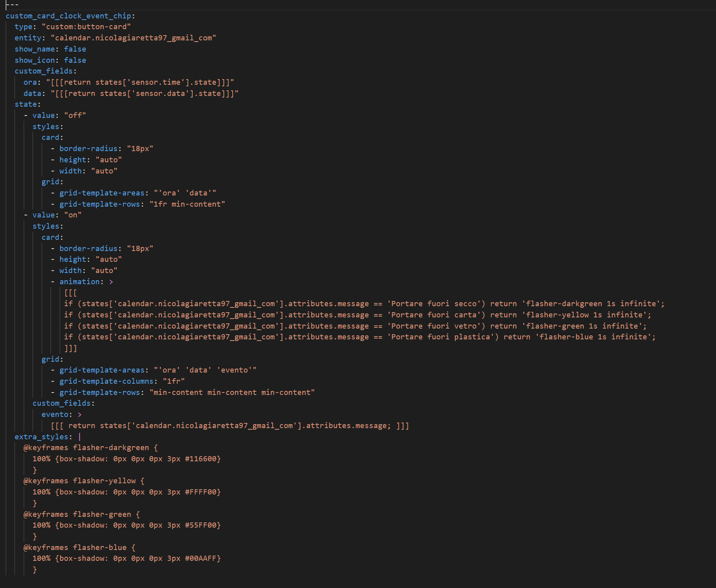Click the @keyframes flasher-yellow line
The width and height of the screenshot is (716, 588).
click(x=84, y=481)
